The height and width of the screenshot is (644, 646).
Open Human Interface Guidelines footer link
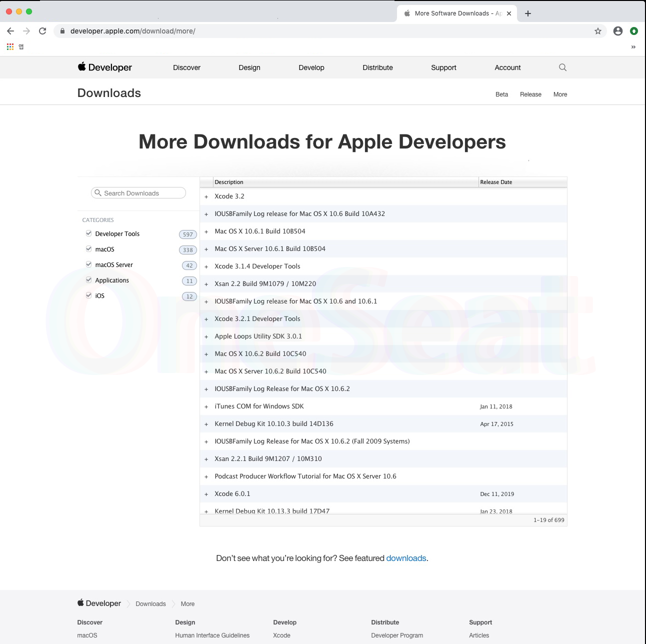pos(212,635)
